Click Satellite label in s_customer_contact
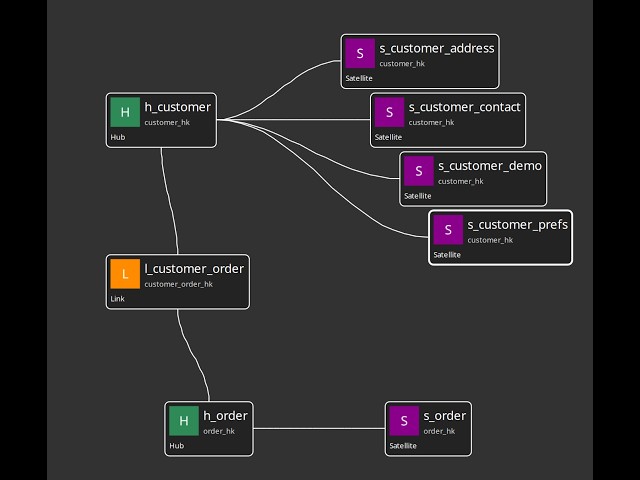 pyautogui.click(x=388, y=137)
